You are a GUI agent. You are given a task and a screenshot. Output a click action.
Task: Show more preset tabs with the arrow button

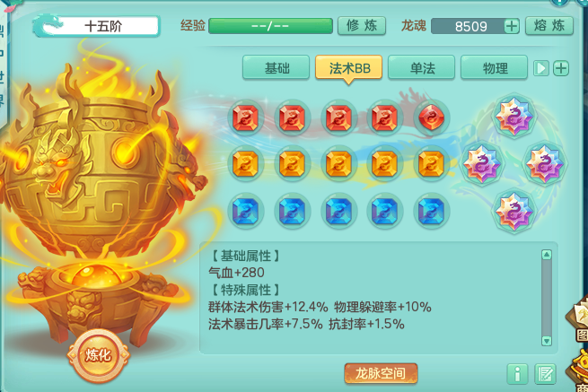[540, 68]
